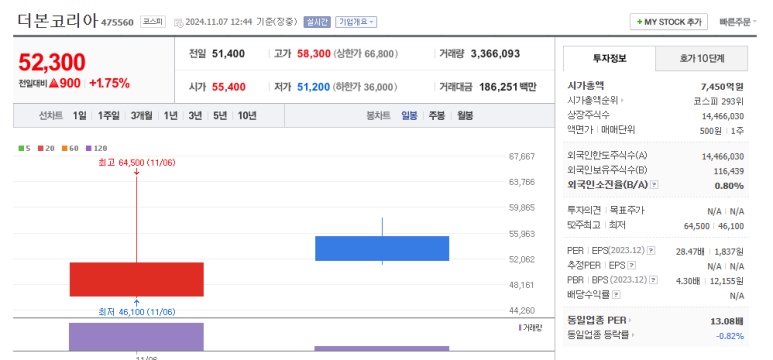773x360 pixels.
Task: Click the 하한가 36,000 text
Action: (x=365, y=87)
